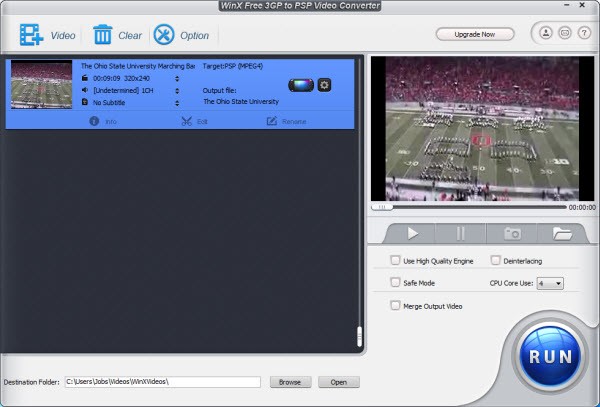Click the Upgrade Now button

[475, 34]
